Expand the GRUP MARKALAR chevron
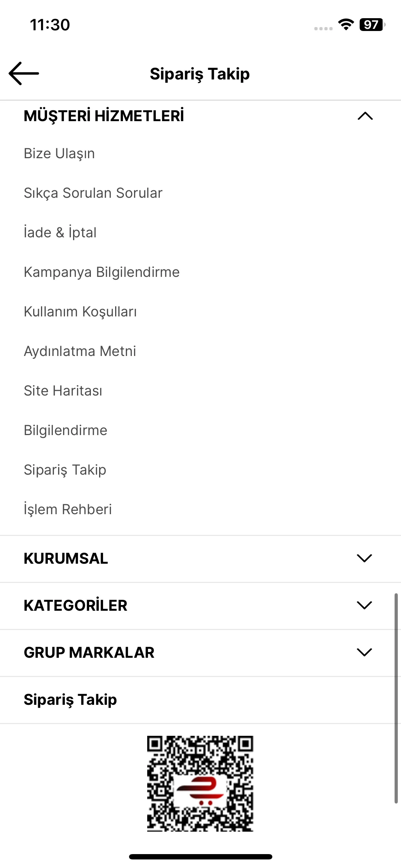 click(364, 652)
